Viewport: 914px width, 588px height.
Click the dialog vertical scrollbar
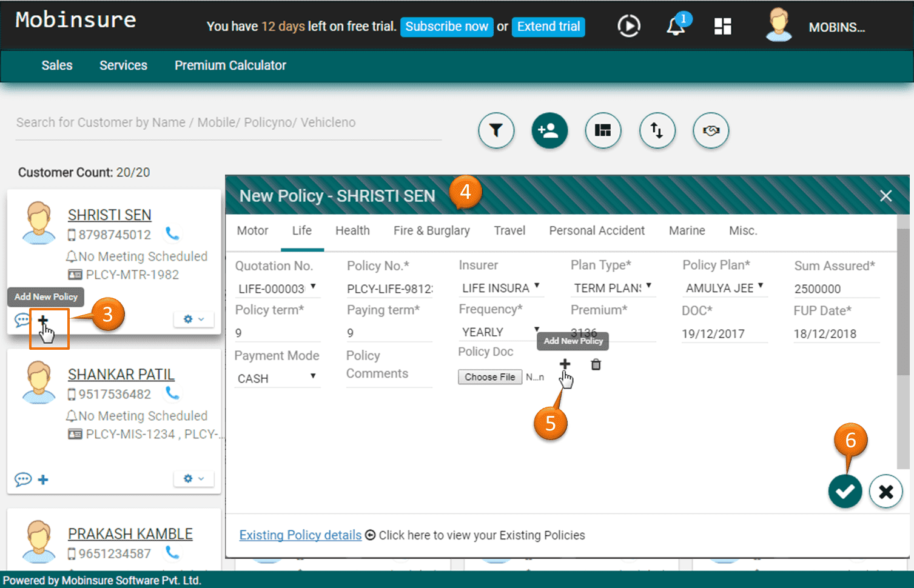(x=903, y=302)
